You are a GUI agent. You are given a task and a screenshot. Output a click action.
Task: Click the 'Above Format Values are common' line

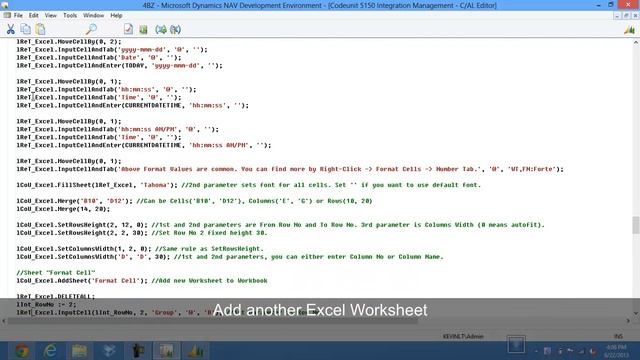290,169
